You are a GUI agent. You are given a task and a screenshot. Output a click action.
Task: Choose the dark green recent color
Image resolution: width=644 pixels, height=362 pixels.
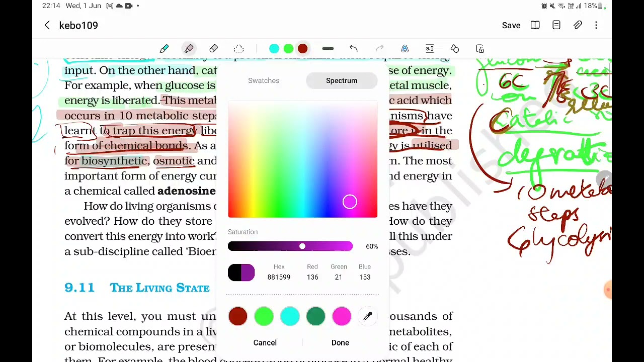[x=315, y=316]
